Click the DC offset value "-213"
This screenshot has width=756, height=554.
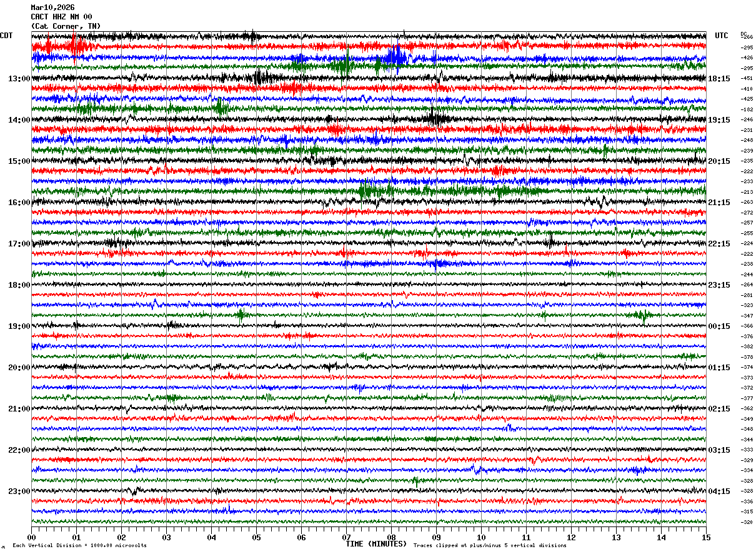tap(747, 192)
